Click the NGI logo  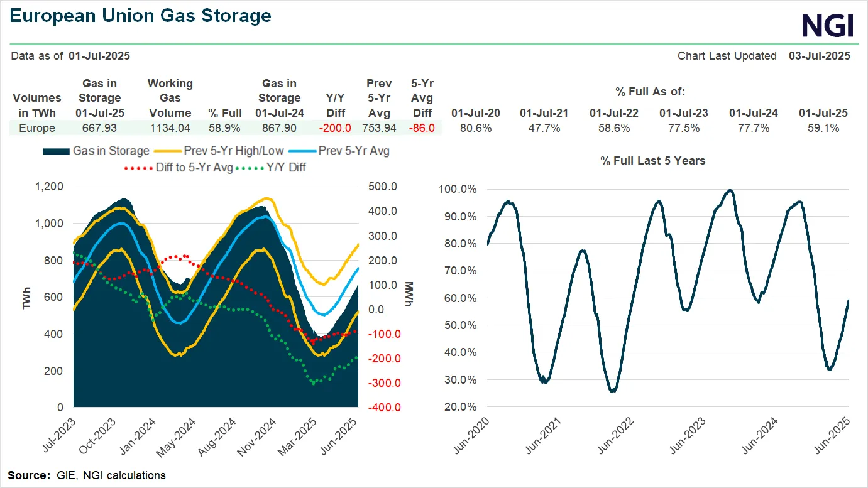point(827,26)
